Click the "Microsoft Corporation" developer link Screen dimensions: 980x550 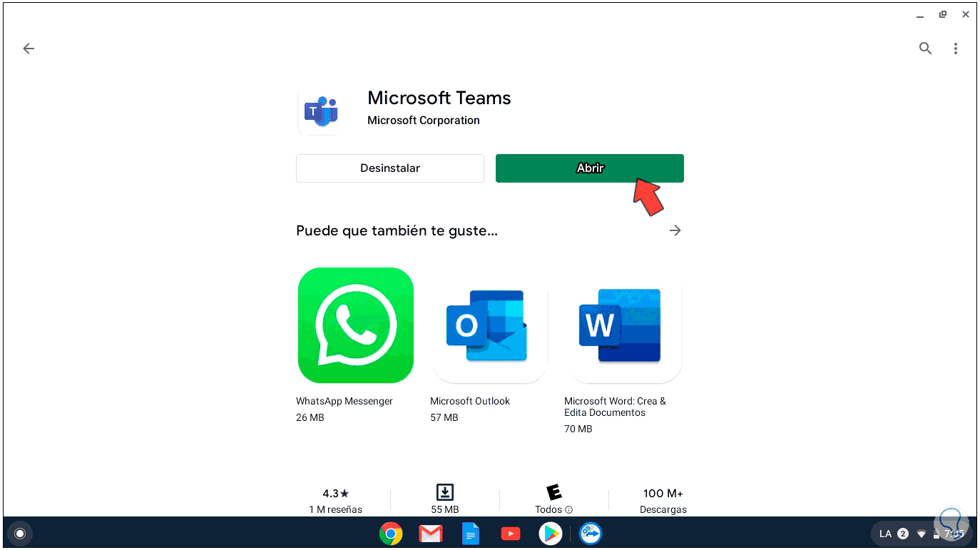[x=424, y=121]
